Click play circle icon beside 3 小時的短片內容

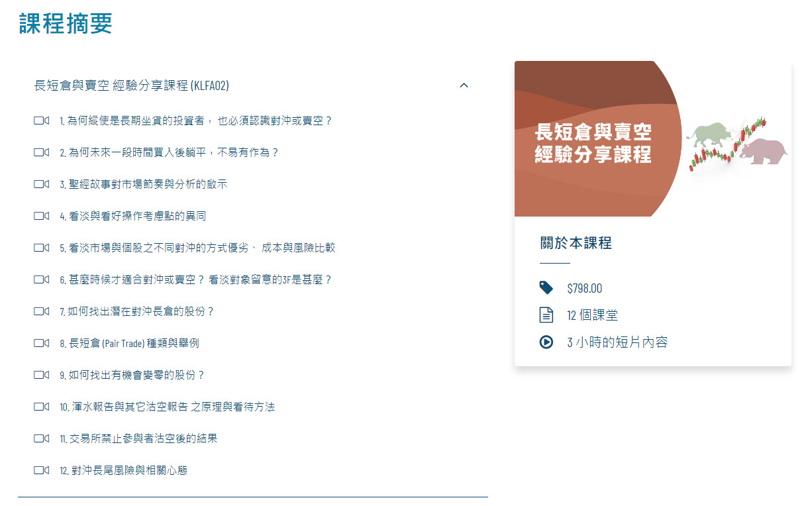click(x=546, y=342)
